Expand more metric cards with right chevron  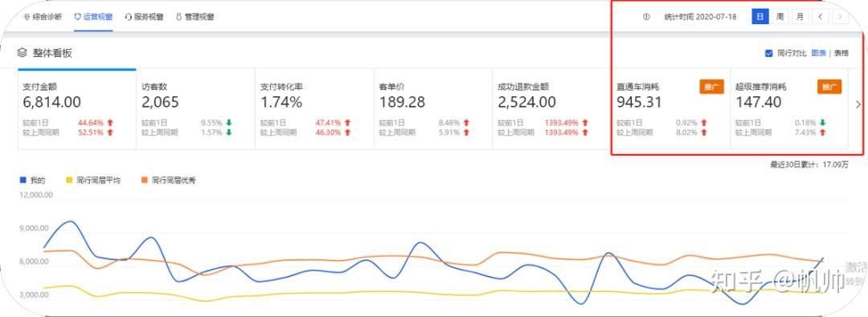tap(858, 104)
